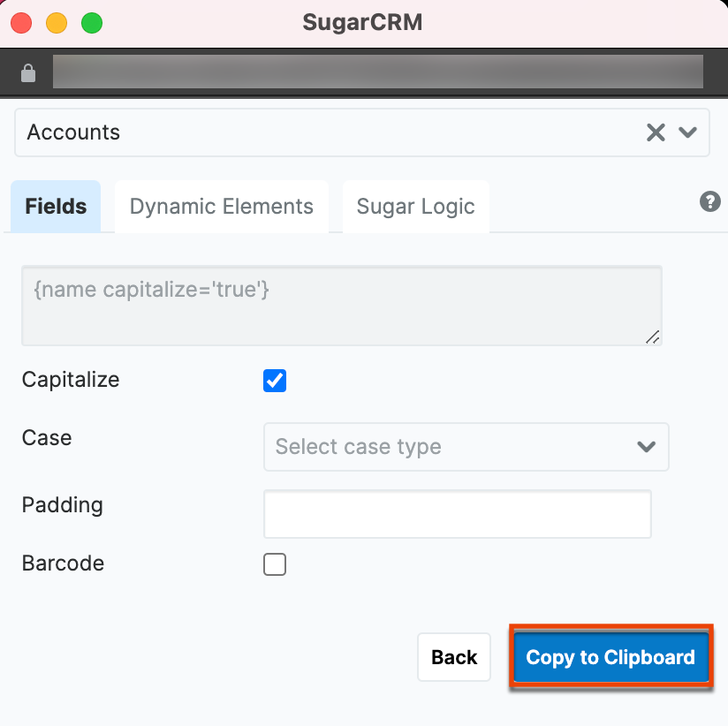Toggle Capitalize formatting off
The image size is (728, 726).
(x=275, y=381)
